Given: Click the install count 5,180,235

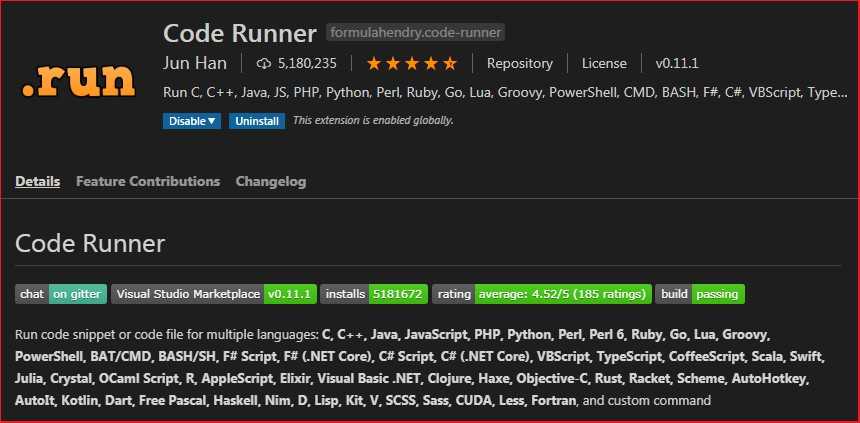Looking at the screenshot, I should pos(307,64).
